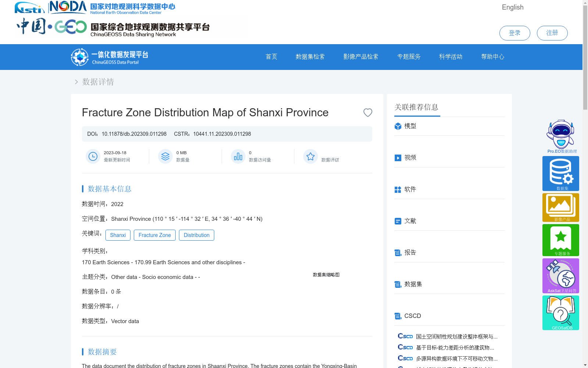Open the Pro.EO数据助理 robot assistant
588x368 pixels.
point(560,134)
